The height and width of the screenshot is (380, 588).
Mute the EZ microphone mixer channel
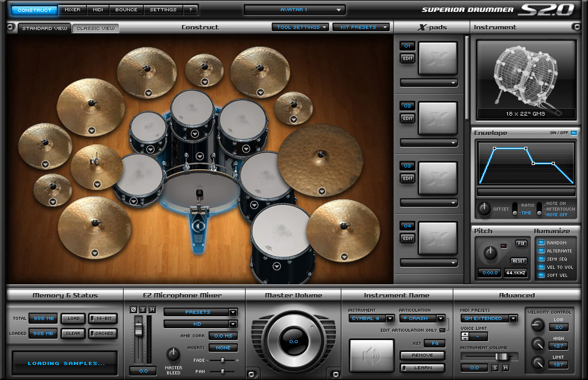click(151, 311)
